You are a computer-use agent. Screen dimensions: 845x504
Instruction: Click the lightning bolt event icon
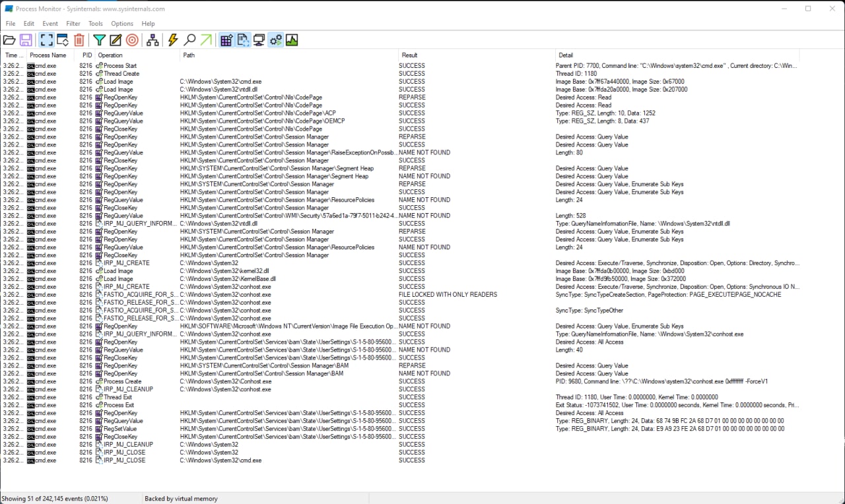[x=173, y=40]
